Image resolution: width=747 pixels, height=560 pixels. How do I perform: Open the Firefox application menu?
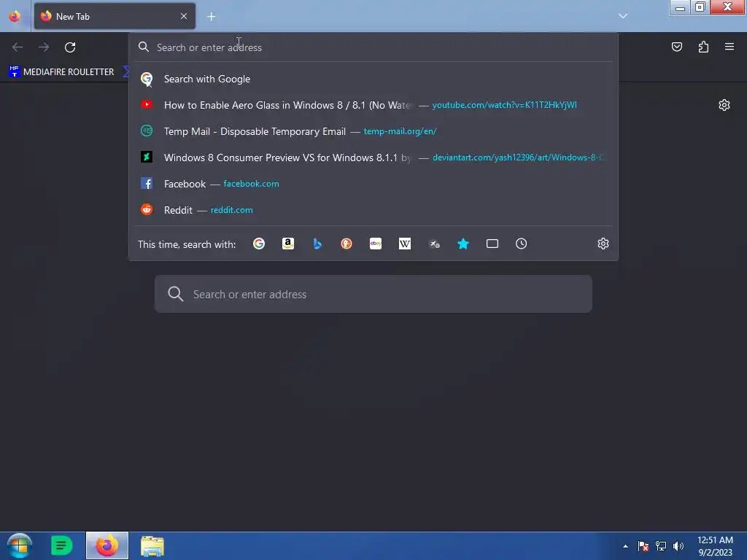[729, 47]
